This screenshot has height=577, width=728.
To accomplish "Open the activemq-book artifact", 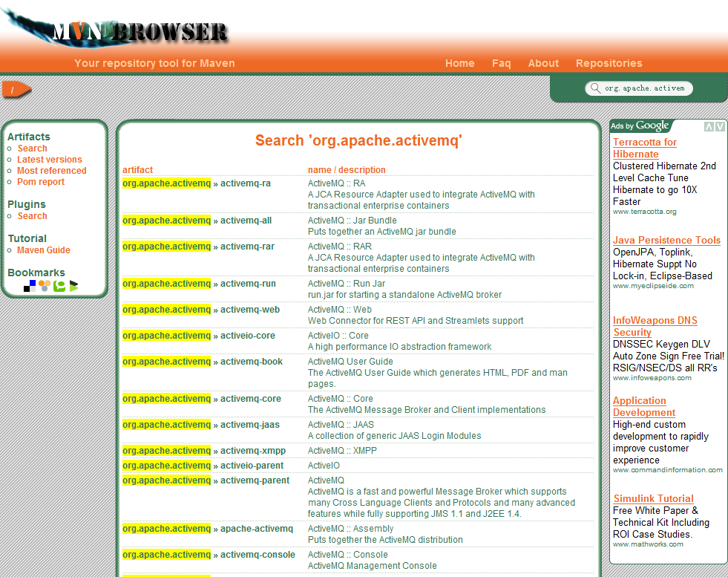I will (251, 362).
